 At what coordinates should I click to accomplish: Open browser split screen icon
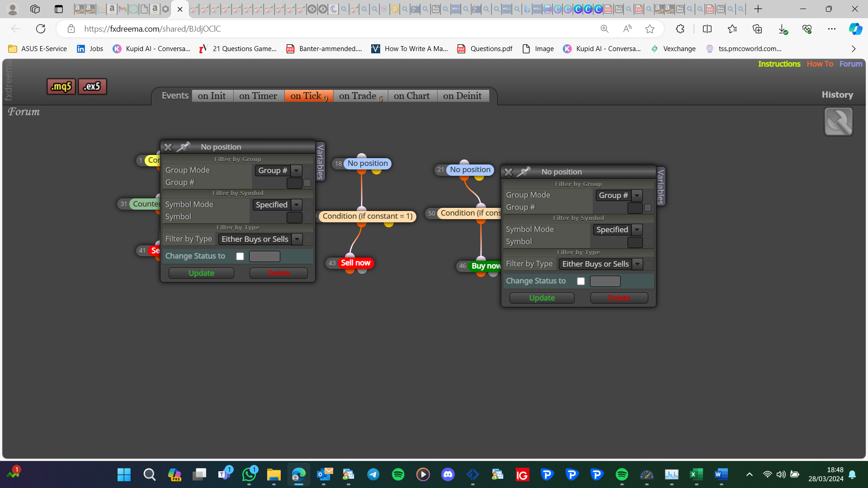(x=708, y=29)
